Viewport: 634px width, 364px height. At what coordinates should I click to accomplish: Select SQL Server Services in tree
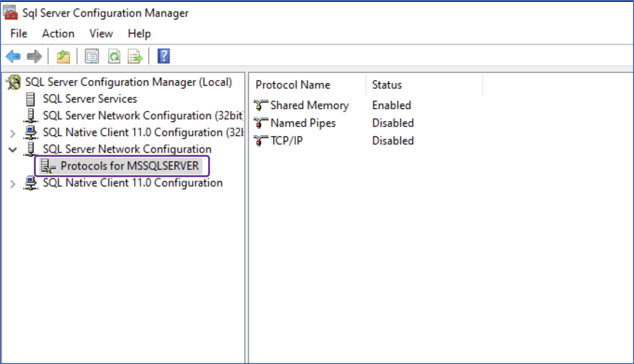(x=90, y=99)
